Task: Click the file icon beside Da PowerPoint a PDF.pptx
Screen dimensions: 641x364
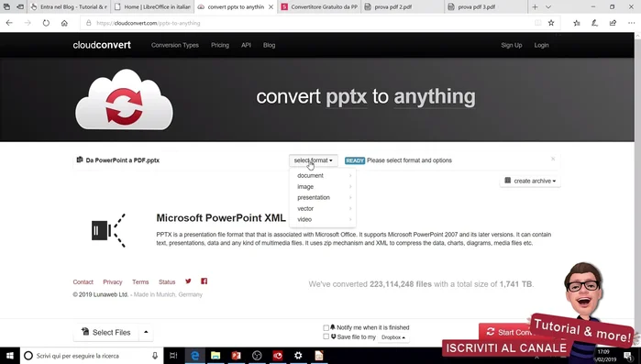Action: [x=80, y=160]
